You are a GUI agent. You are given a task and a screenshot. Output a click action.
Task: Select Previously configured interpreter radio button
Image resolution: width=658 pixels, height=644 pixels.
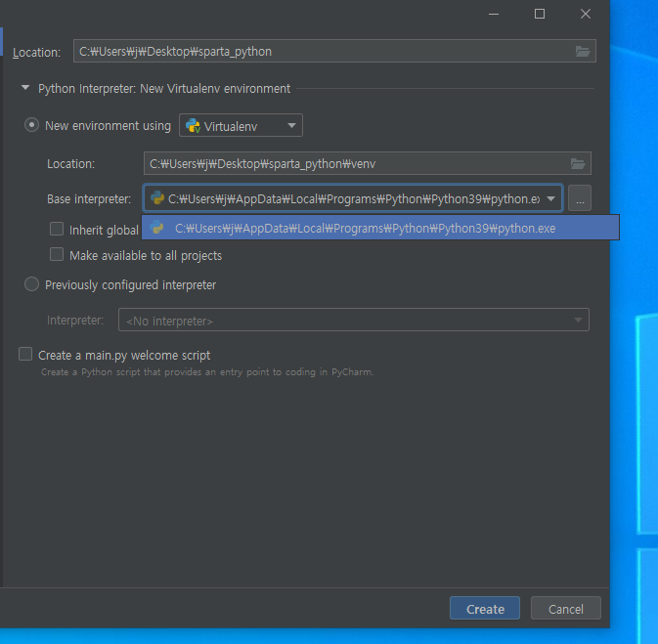tap(31, 284)
